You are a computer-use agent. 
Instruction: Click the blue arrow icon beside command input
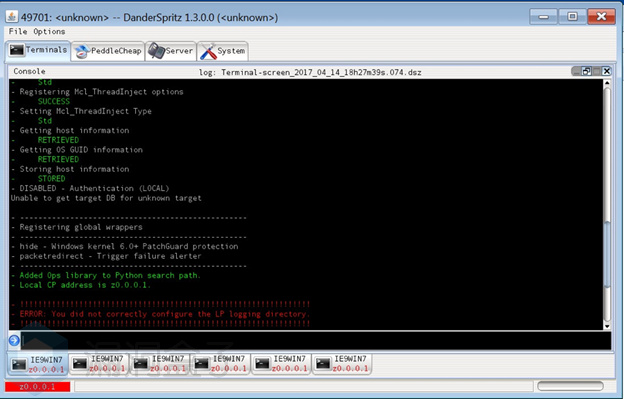pyautogui.click(x=14, y=341)
